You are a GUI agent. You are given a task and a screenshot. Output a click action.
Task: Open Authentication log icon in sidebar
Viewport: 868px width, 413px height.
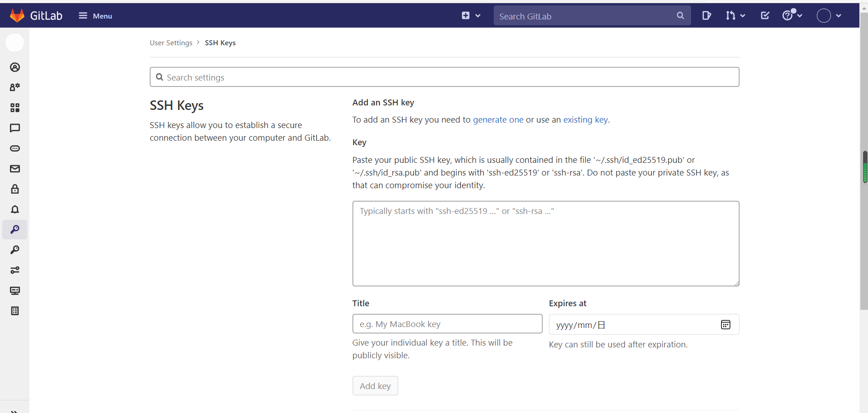(15, 311)
